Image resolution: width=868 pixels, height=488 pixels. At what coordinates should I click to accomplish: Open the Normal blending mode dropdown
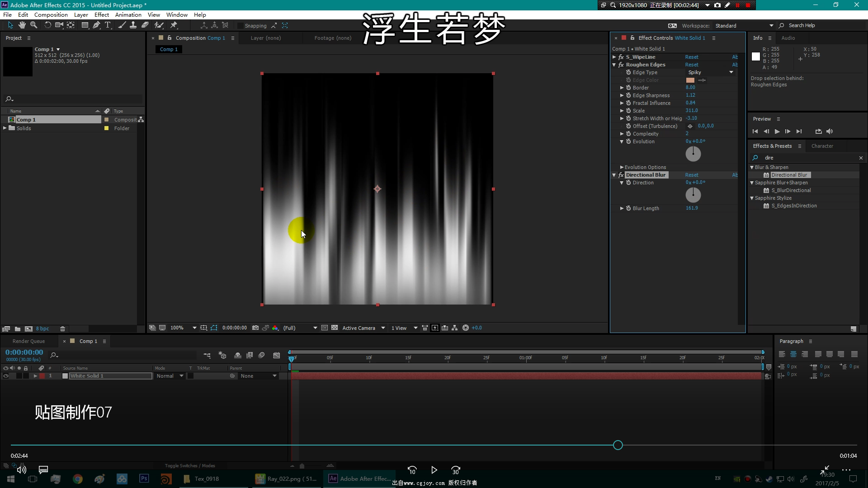(170, 376)
